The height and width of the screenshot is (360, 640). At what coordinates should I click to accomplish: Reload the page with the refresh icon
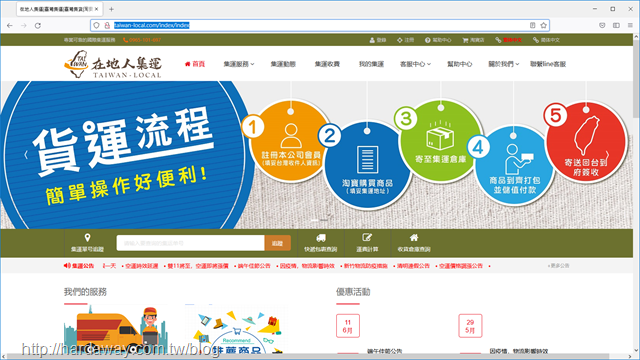coord(38,25)
